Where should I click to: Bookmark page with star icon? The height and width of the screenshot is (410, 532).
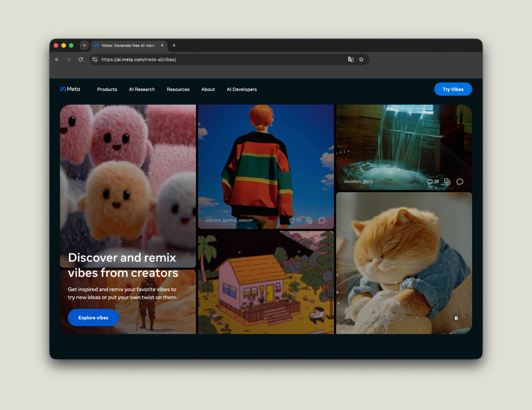(361, 60)
